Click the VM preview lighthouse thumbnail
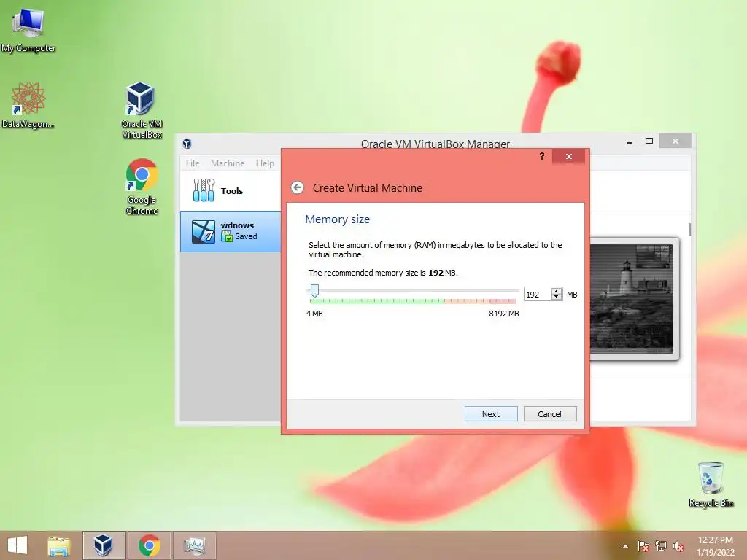This screenshot has height=560, width=747. click(x=631, y=298)
